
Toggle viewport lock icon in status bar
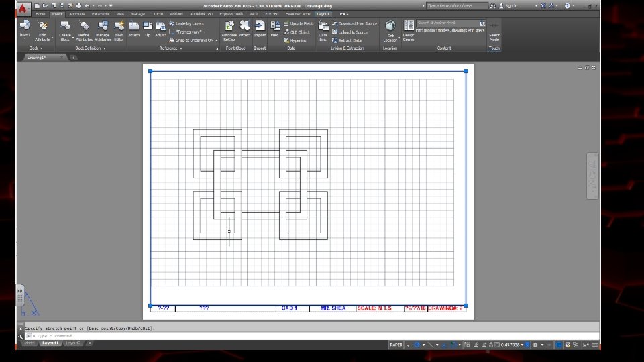coord(491,345)
